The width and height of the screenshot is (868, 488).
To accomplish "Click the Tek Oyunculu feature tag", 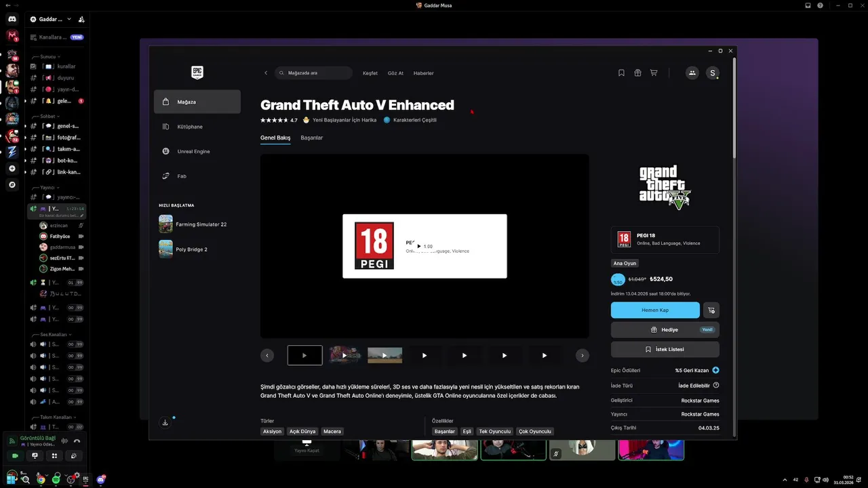I will click(495, 432).
